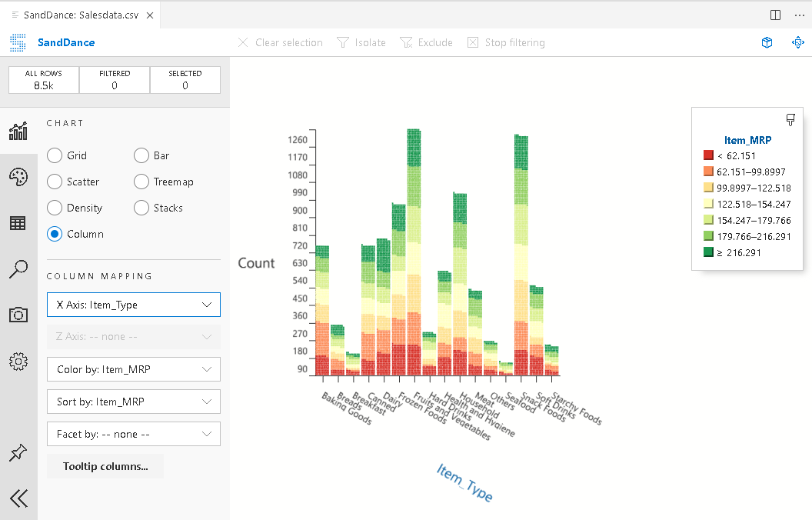Click the Starchy Foods axis label
812x520 pixels.
pos(577,408)
